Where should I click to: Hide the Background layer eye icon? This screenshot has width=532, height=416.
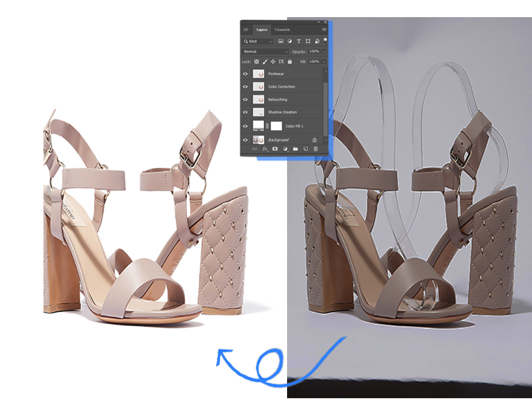246,140
